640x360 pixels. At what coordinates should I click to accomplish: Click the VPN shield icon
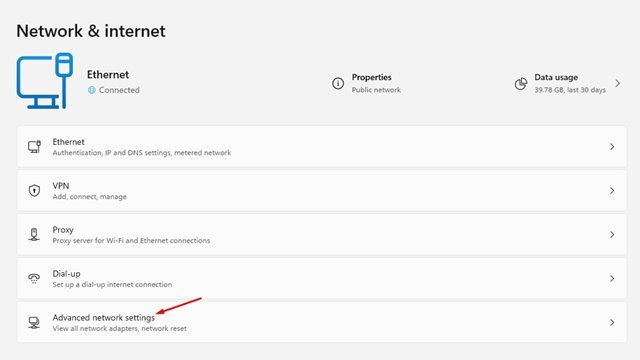pyautogui.click(x=34, y=191)
